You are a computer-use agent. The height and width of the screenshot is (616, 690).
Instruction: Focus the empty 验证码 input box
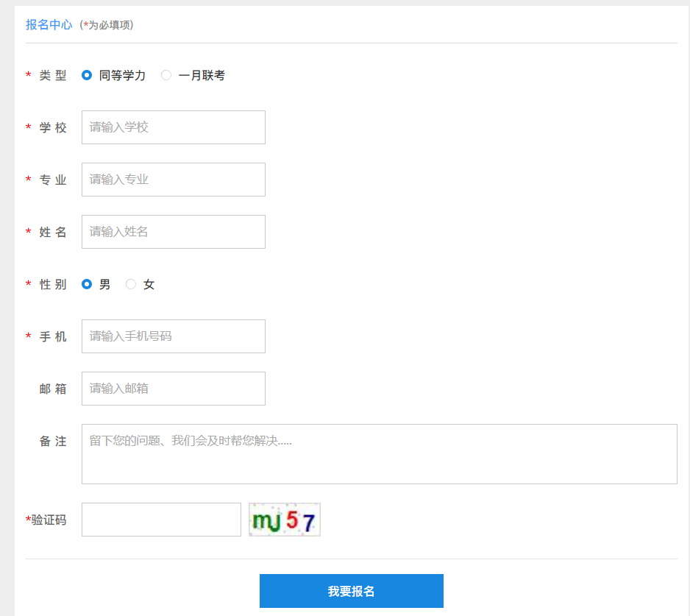(x=161, y=520)
